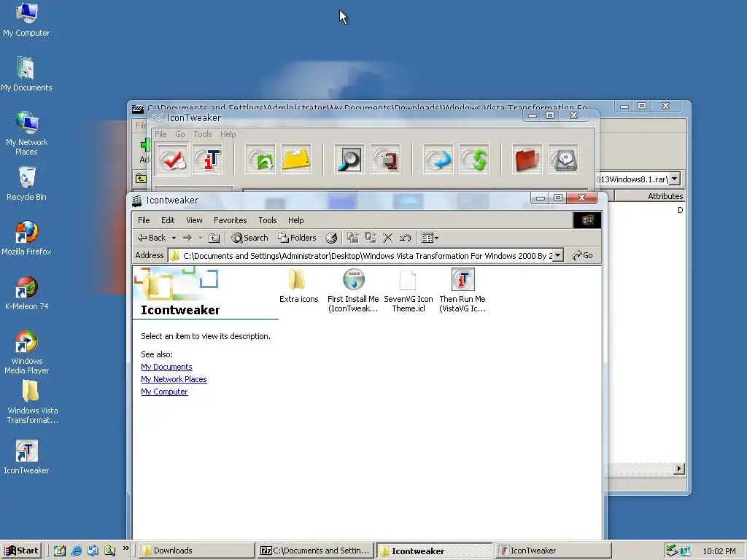
Task: Expand the Explorer Address bar dropdown
Action: (x=558, y=256)
